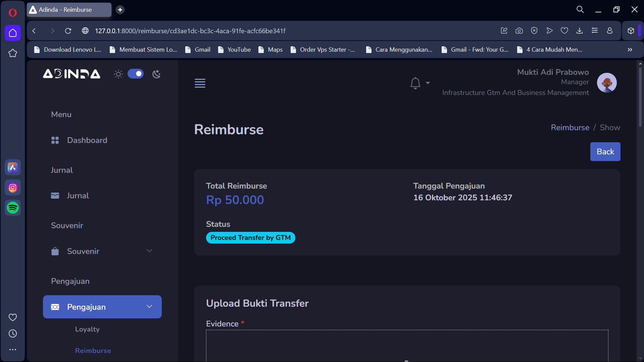Viewport: 644px width, 362px height.
Task: Click the Evidence file upload area
Action: coord(407,346)
